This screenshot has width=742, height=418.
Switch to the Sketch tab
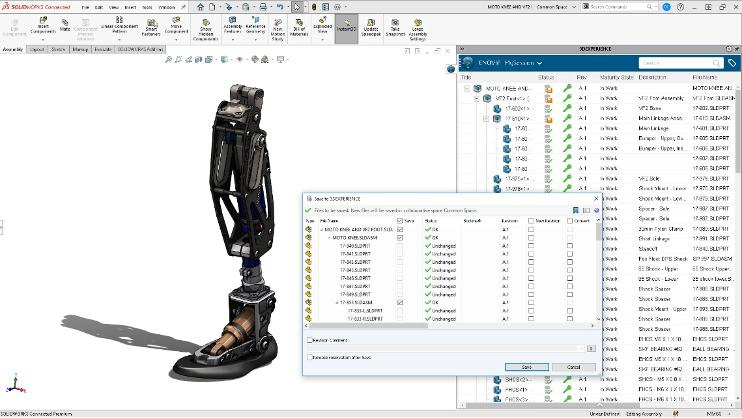pos(58,49)
